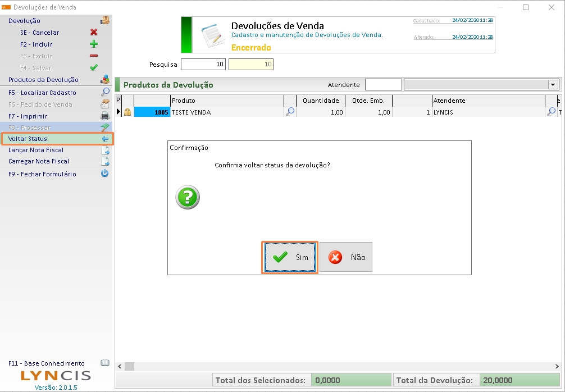Click the horizontal scrollbar left arrow
This screenshot has height=392, width=565.
[x=119, y=366]
